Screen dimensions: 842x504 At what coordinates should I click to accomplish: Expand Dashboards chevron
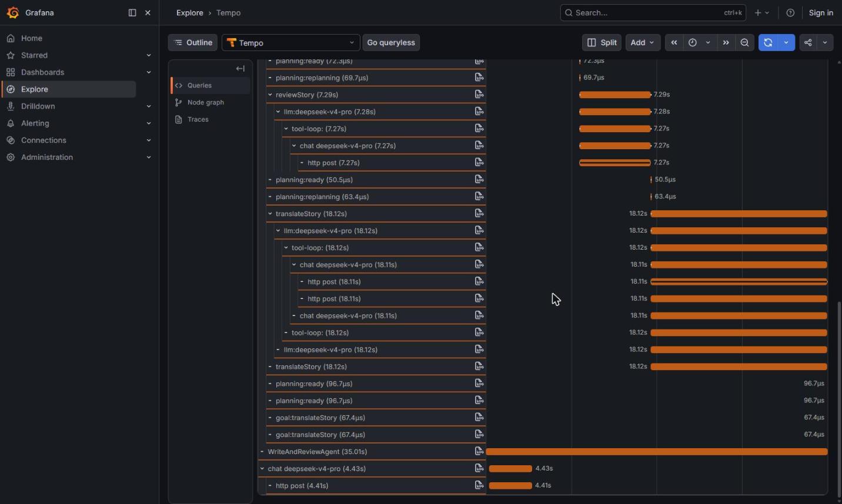click(x=148, y=72)
